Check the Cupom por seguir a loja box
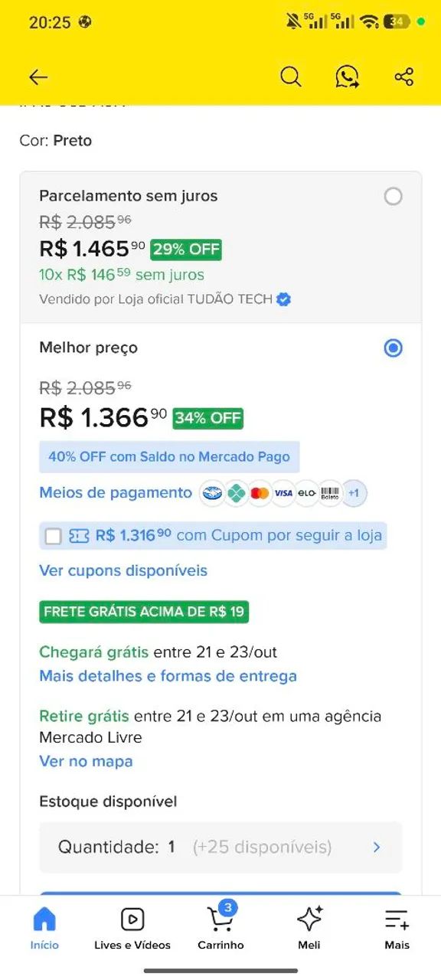 [x=53, y=536]
